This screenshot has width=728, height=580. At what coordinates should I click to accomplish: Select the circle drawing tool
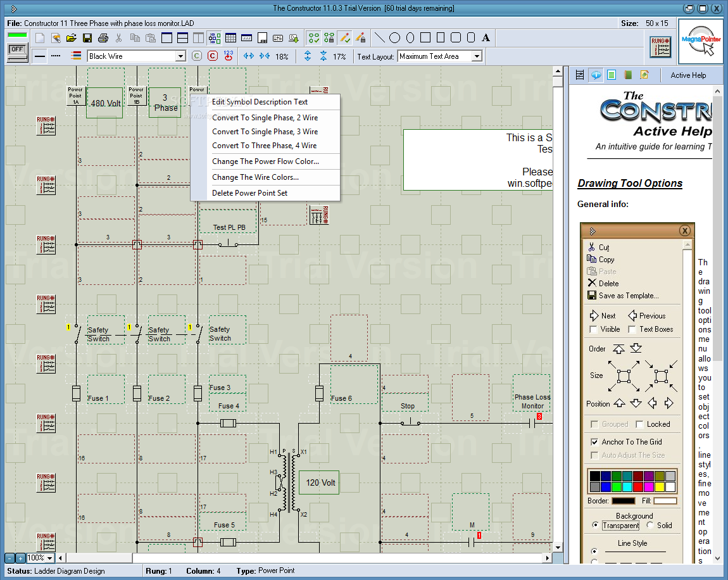tap(394, 37)
